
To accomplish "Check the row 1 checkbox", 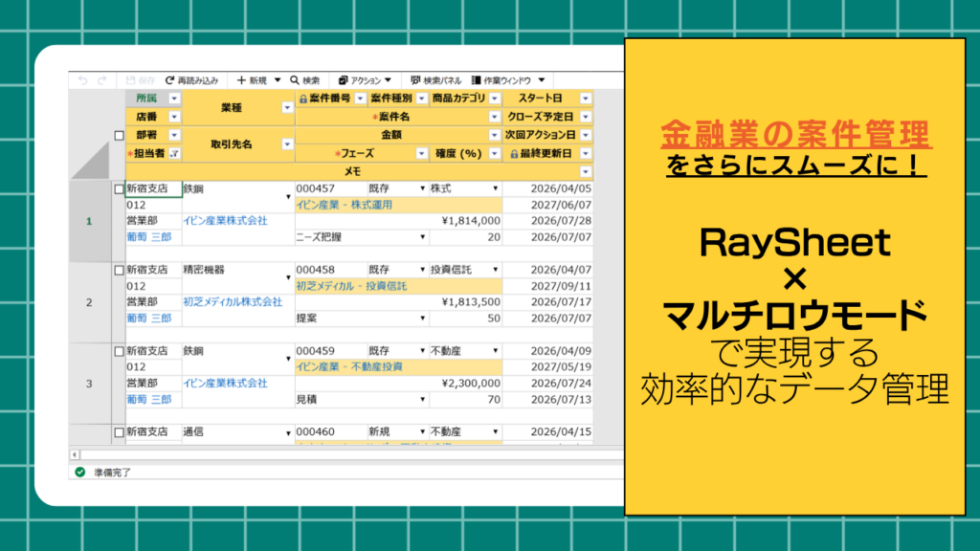I will pyautogui.click(x=120, y=188).
